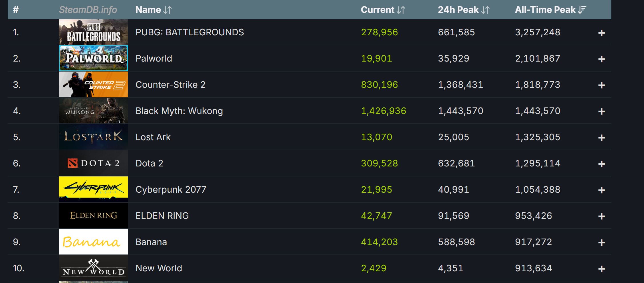The image size is (644, 283).
Task: Select all-time peak value 2,101,867
Action: pos(538,58)
